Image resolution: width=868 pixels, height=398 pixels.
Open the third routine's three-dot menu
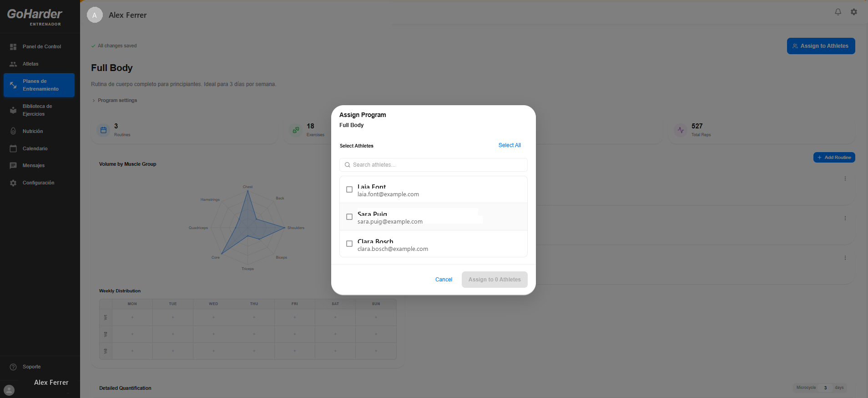845,258
